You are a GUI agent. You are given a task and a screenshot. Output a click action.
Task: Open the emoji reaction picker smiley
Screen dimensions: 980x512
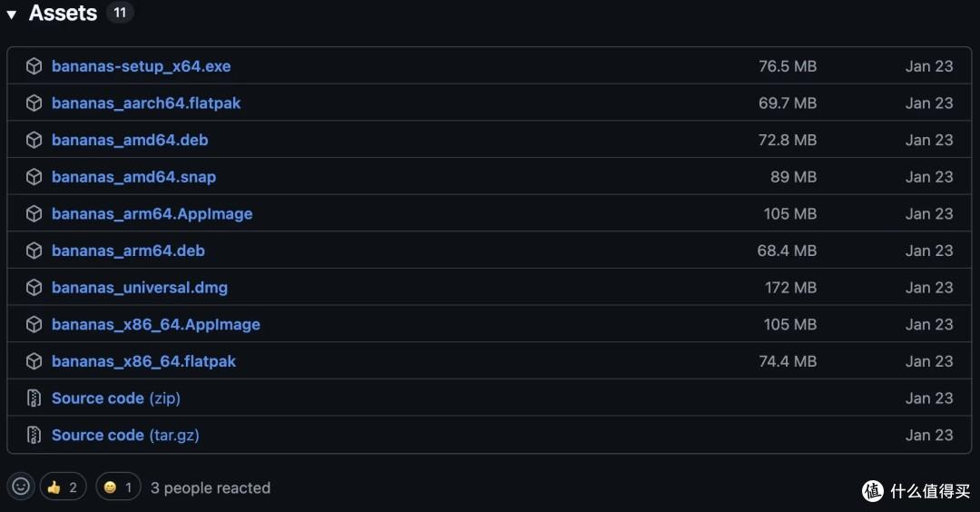(x=21, y=487)
